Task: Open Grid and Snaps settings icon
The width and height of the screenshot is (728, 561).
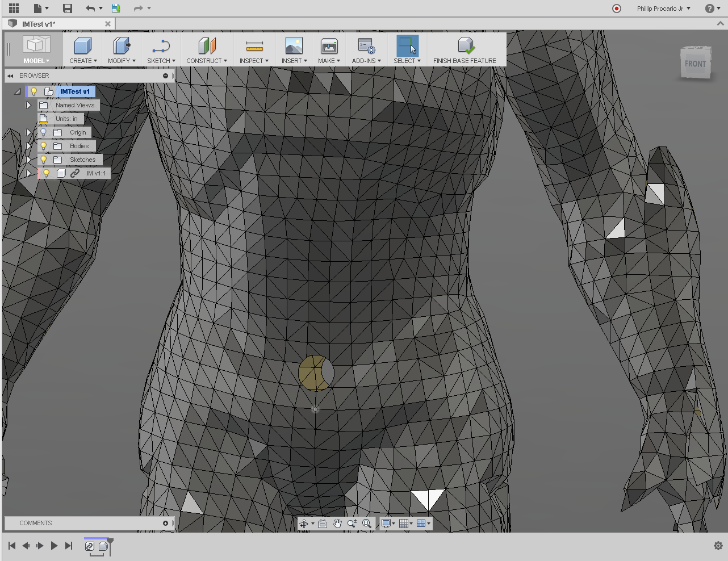Action: pyautogui.click(x=404, y=524)
